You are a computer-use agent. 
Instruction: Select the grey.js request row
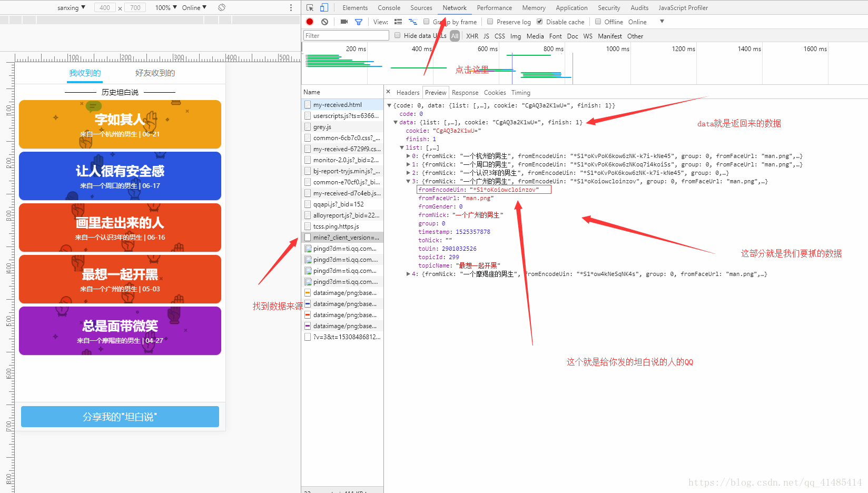(342, 127)
